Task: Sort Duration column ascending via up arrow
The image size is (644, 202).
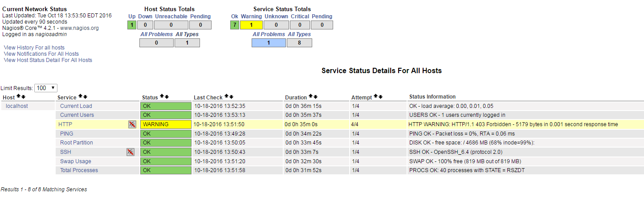Action: click(x=310, y=97)
